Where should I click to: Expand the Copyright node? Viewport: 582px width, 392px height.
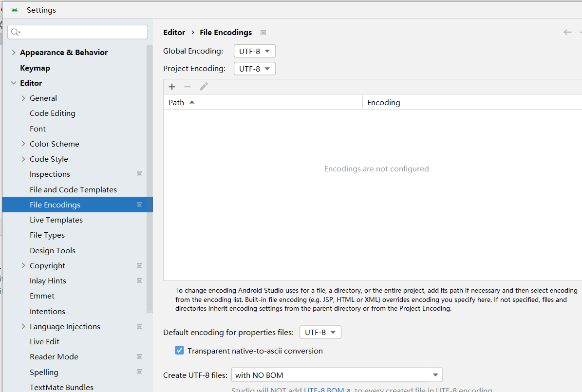click(x=23, y=265)
